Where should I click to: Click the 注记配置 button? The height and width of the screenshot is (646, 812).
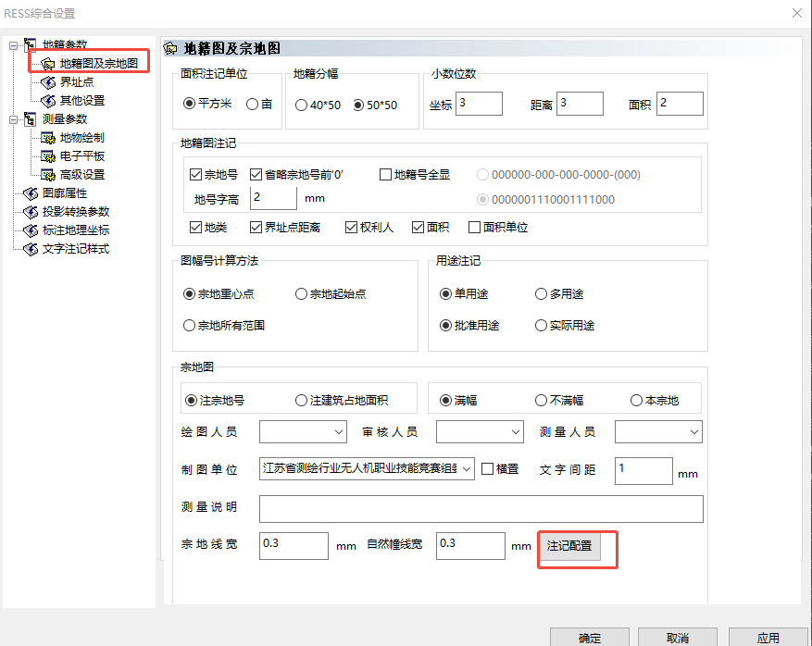(569, 546)
